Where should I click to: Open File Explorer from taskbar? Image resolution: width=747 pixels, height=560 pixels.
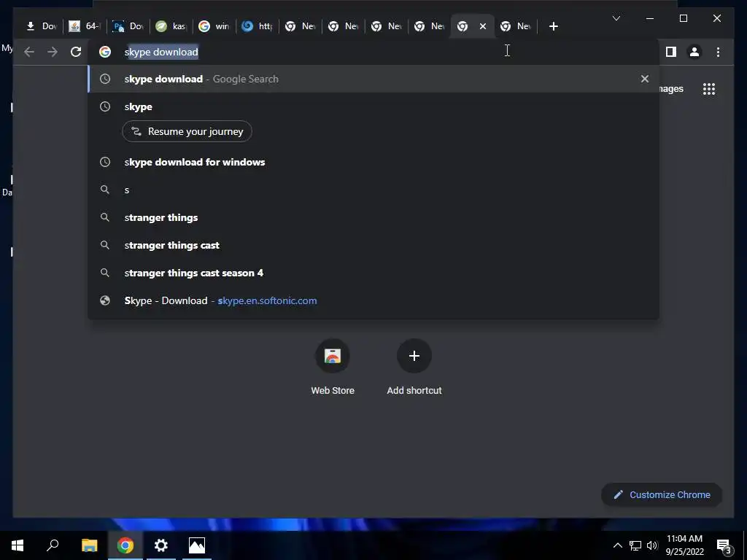[89, 545]
